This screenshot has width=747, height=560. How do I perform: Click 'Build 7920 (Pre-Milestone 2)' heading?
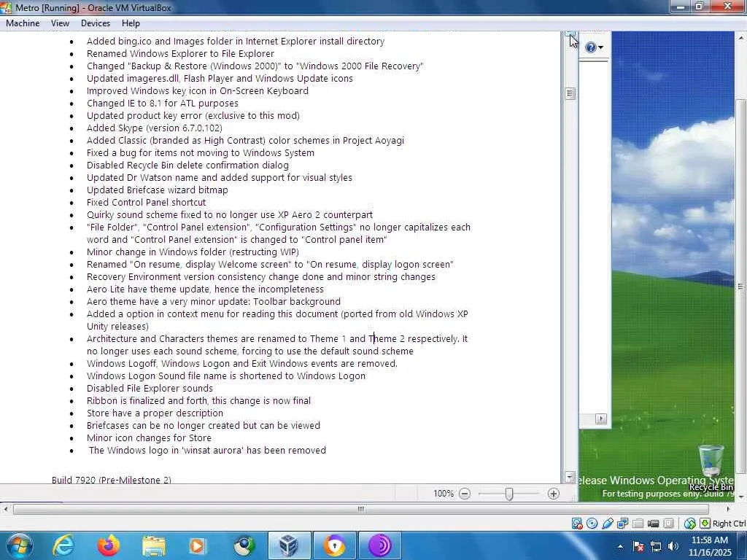point(112,480)
